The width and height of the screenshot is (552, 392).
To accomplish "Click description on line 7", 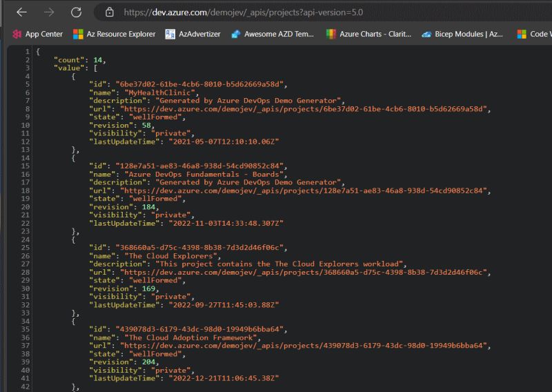I will pos(248,100).
